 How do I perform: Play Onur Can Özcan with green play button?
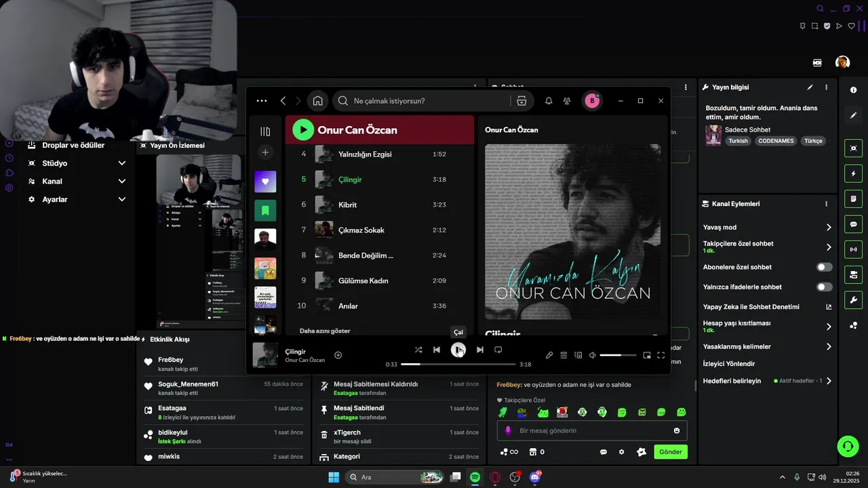[x=303, y=129]
